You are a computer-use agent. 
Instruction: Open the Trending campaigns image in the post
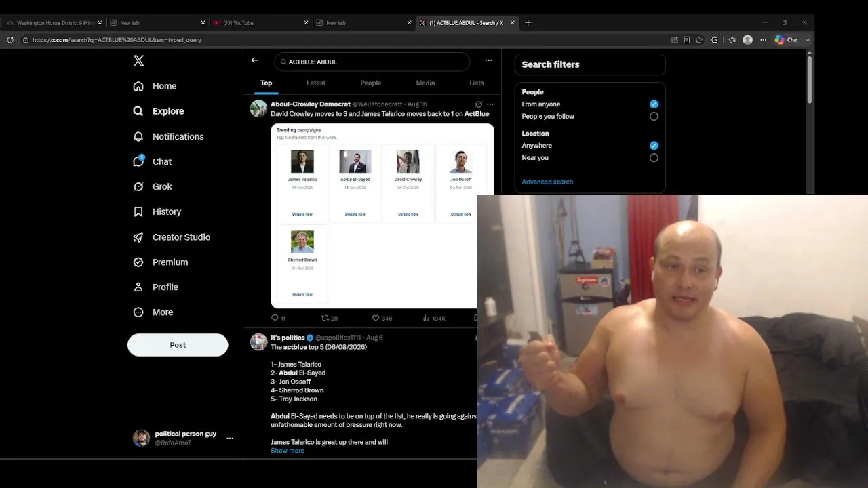coord(382,216)
